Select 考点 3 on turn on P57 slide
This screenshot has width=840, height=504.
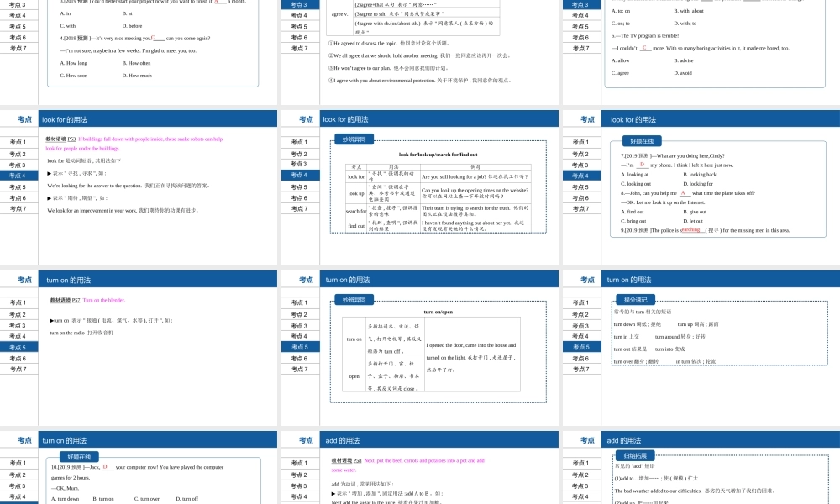[18, 325]
